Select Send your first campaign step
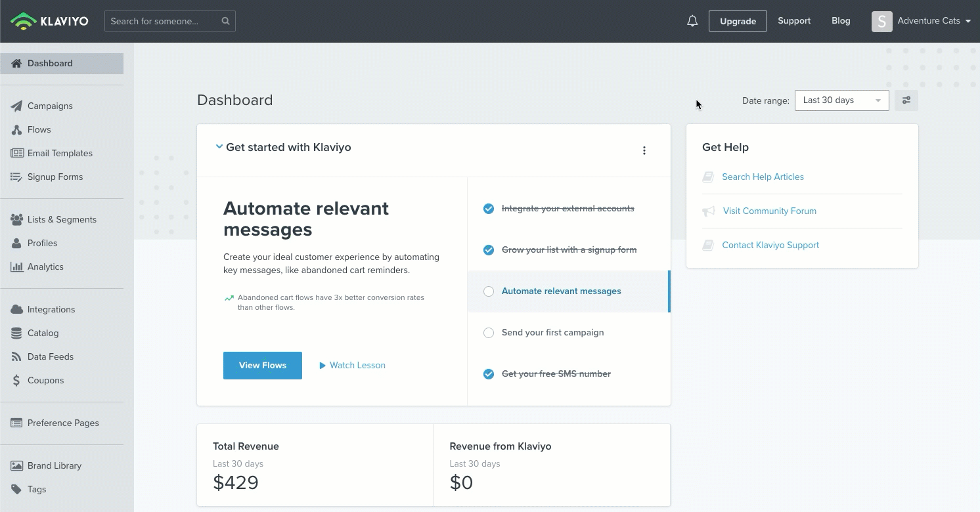The height and width of the screenshot is (512, 980). coord(569,333)
